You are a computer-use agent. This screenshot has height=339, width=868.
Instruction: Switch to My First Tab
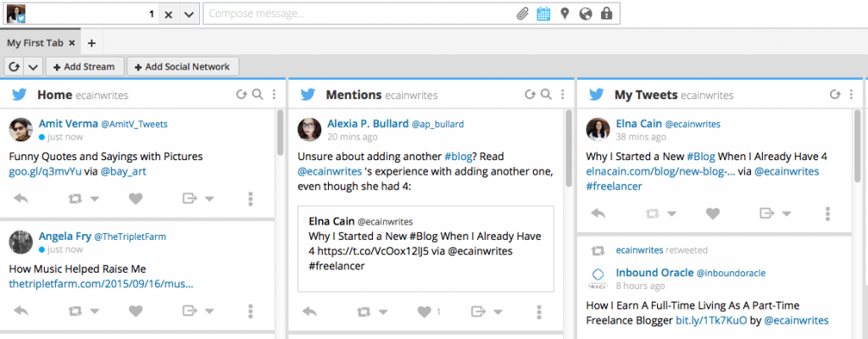click(x=36, y=42)
